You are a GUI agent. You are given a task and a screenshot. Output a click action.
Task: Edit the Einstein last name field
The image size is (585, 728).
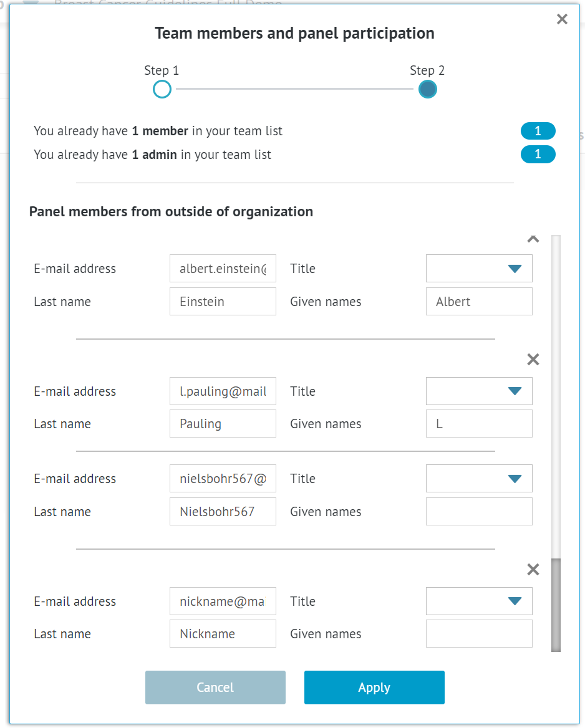223,302
